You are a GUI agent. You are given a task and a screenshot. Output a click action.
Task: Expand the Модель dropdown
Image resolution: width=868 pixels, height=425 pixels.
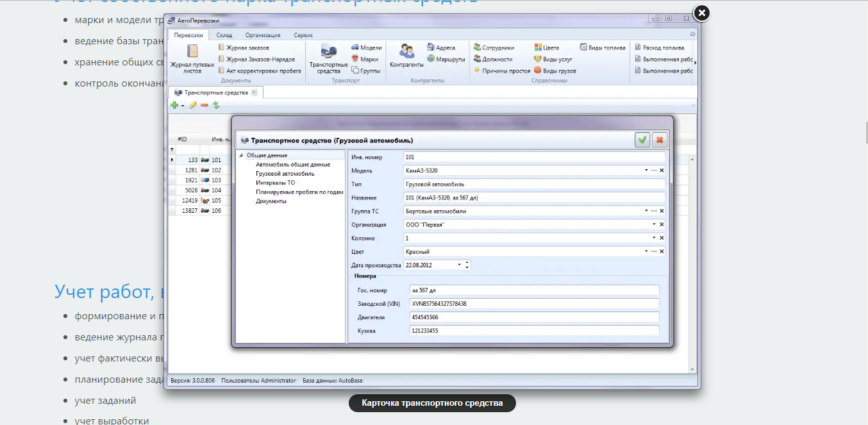[646, 171]
